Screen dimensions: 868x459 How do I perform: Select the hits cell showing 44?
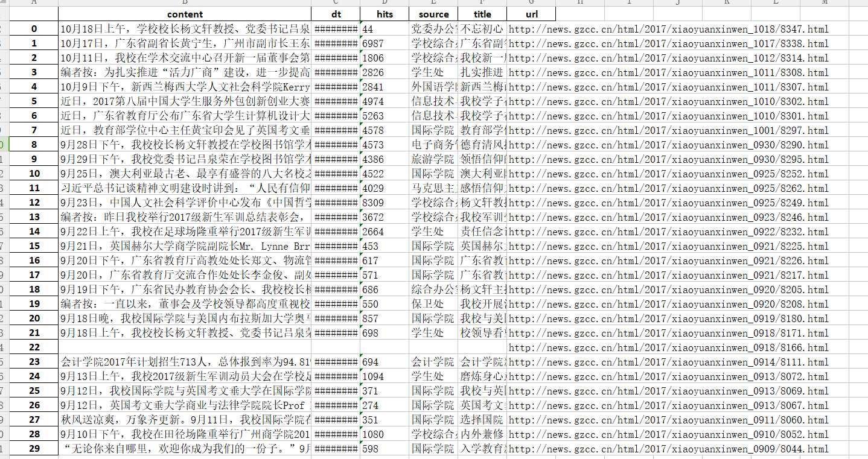click(385, 28)
